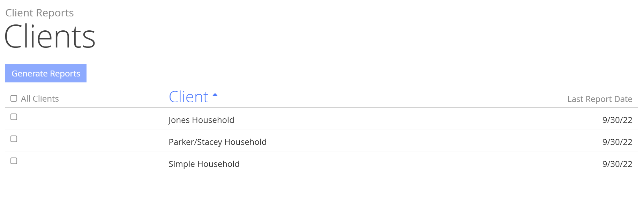Click the All Clients label text
Viewport: 644px width, 198px height.
40,99
